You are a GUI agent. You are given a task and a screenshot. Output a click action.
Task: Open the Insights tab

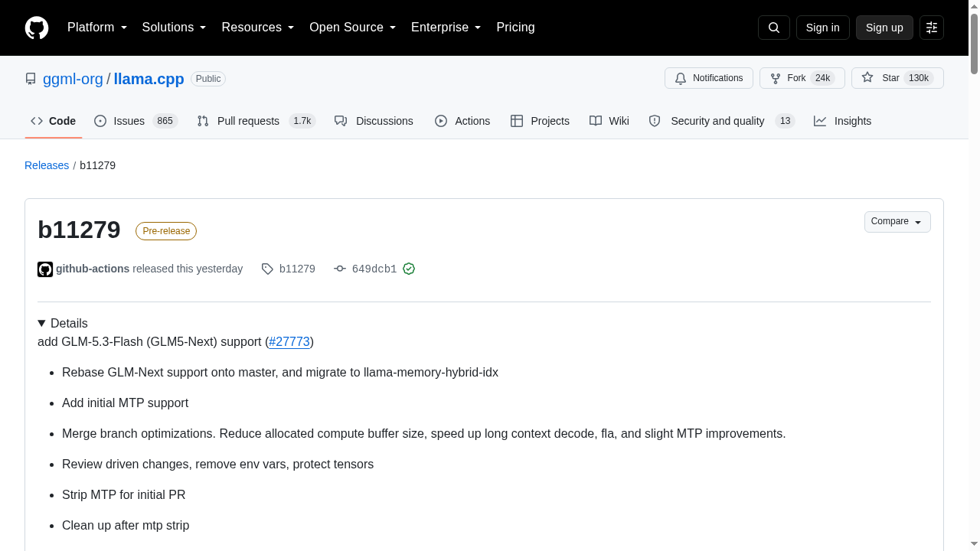point(842,121)
